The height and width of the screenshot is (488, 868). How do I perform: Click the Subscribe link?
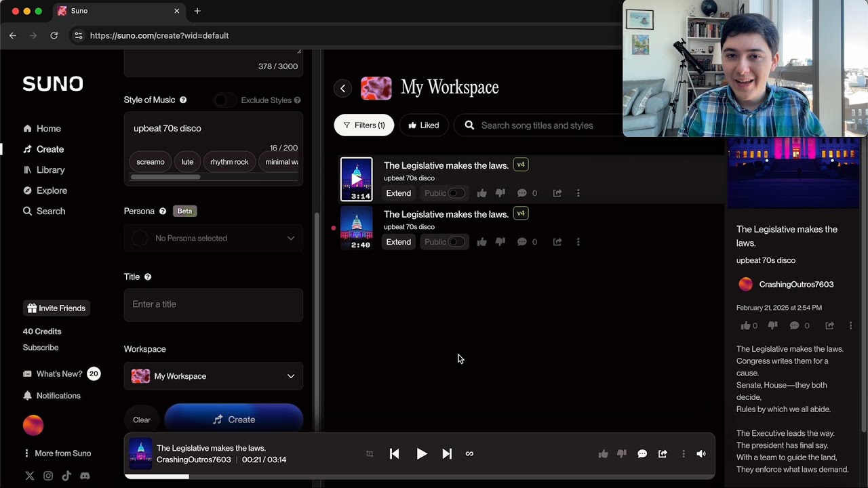coord(41,348)
